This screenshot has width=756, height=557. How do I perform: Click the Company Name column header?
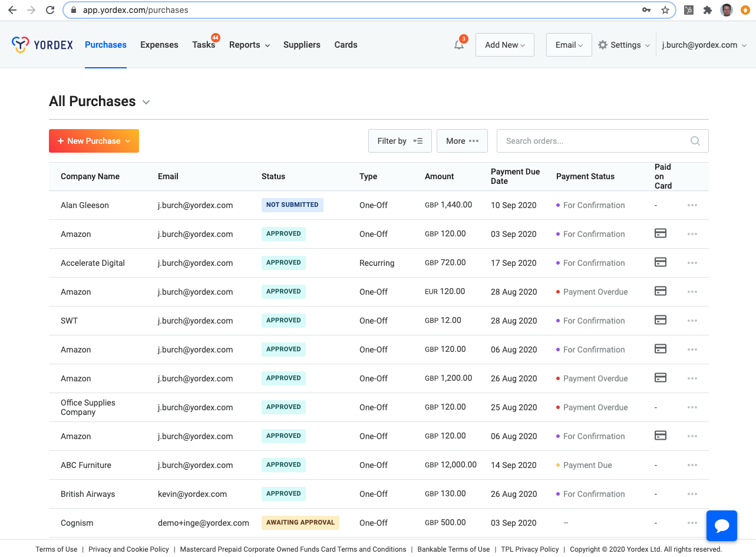point(90,176)
